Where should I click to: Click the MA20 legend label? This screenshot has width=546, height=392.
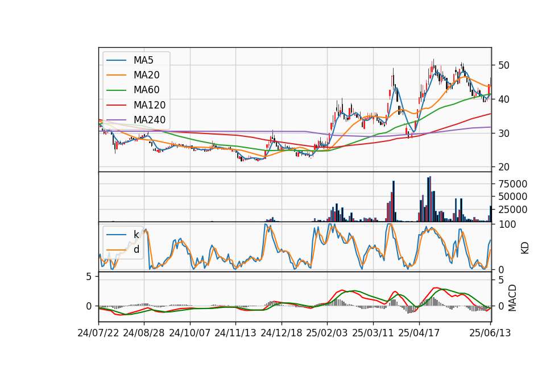pos(146,75)
